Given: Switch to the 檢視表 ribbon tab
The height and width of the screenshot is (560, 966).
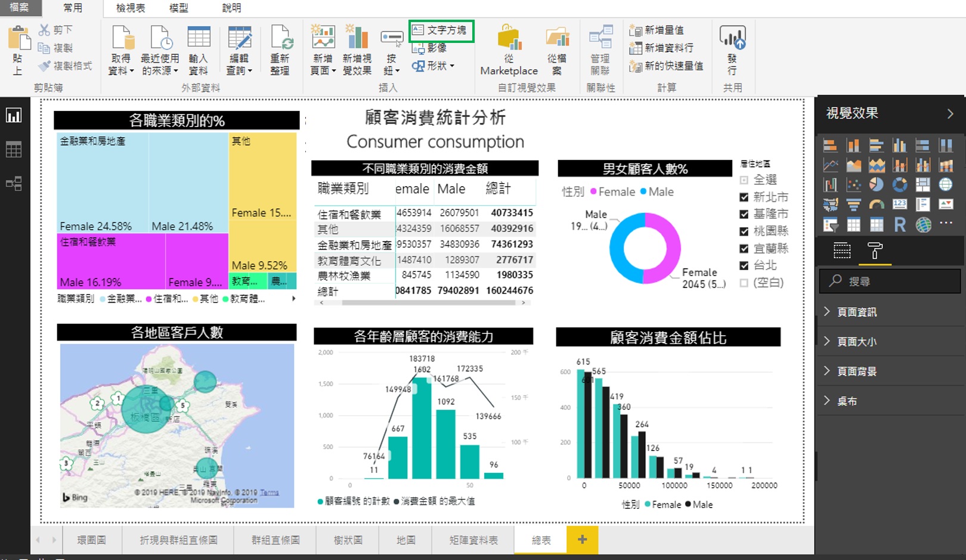Looking at the screenshot, I should 131,8.
